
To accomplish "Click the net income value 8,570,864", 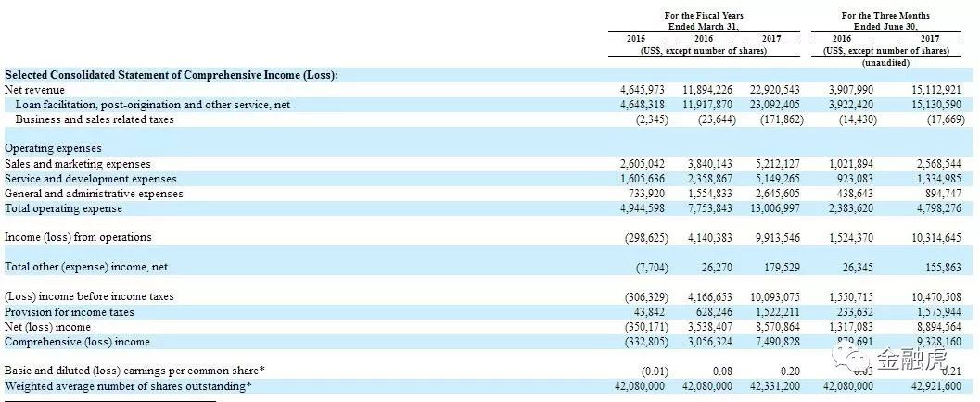I will tap(778, 327).
